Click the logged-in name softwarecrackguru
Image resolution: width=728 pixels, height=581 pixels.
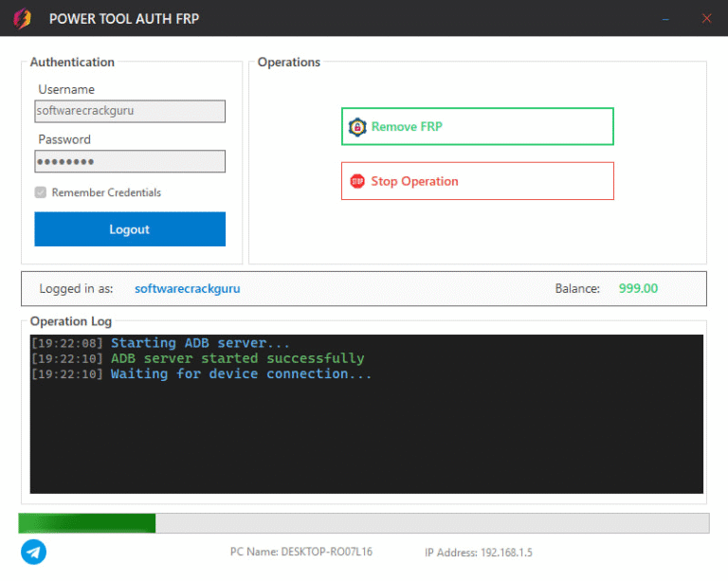click(x=187, y=288)
